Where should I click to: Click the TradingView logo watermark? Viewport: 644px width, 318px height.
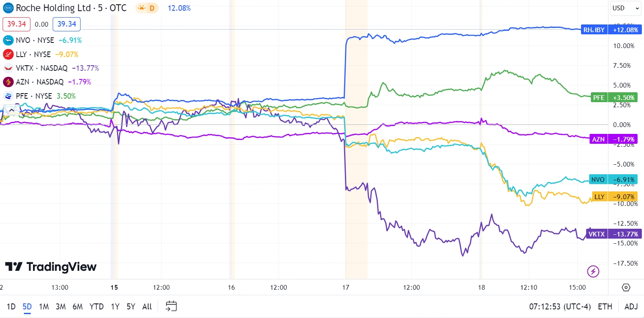[x=51, y=267]
